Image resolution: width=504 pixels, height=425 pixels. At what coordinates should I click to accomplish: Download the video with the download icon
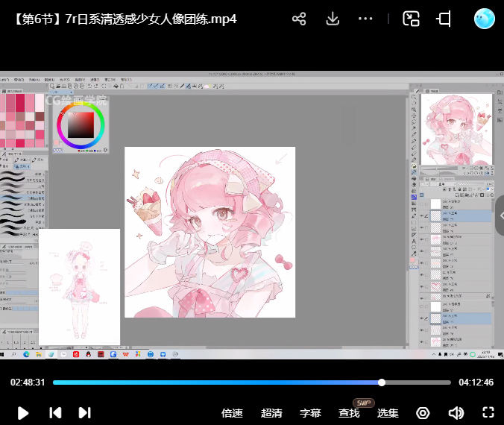pyautogui.click(x=333, y=19)
